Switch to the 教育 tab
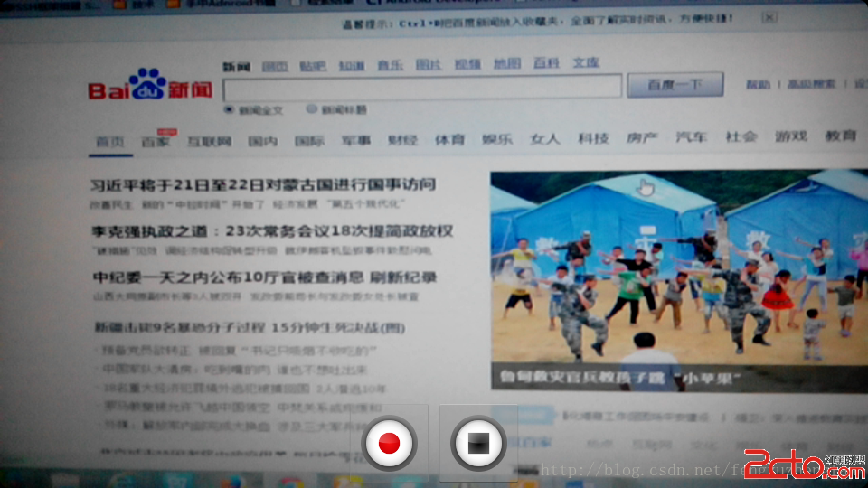Image resolution: width=868 pixels, height=488 pixels. 840,135
